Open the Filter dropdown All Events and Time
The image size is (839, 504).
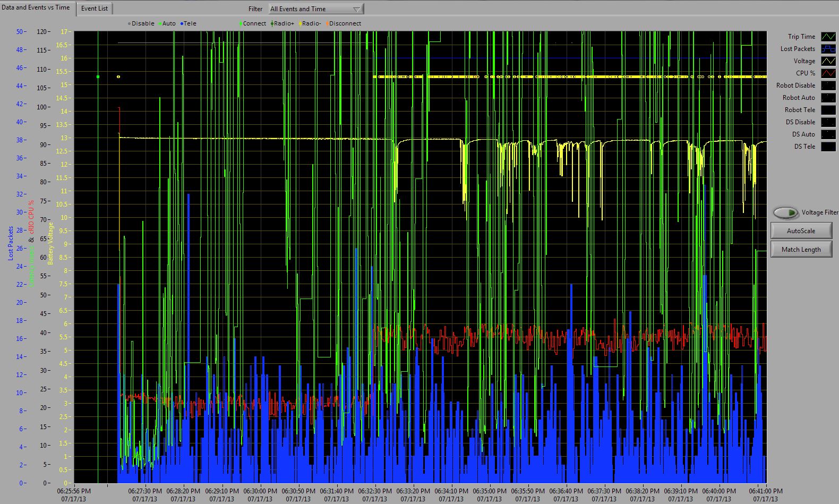tap(315, 9)
